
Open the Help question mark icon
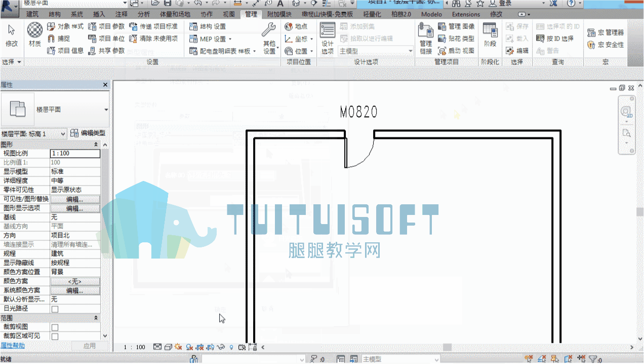click(571, 4)
